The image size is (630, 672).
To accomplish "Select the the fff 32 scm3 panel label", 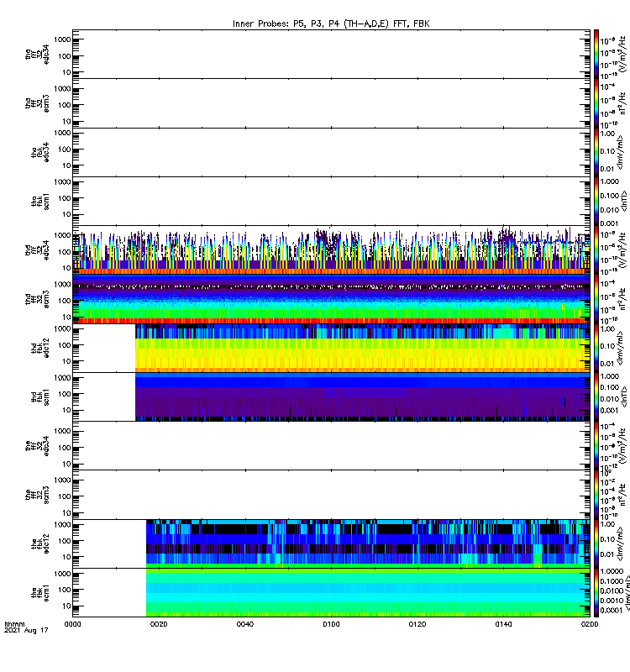I will pyautogui.click(x=37, y=495).
